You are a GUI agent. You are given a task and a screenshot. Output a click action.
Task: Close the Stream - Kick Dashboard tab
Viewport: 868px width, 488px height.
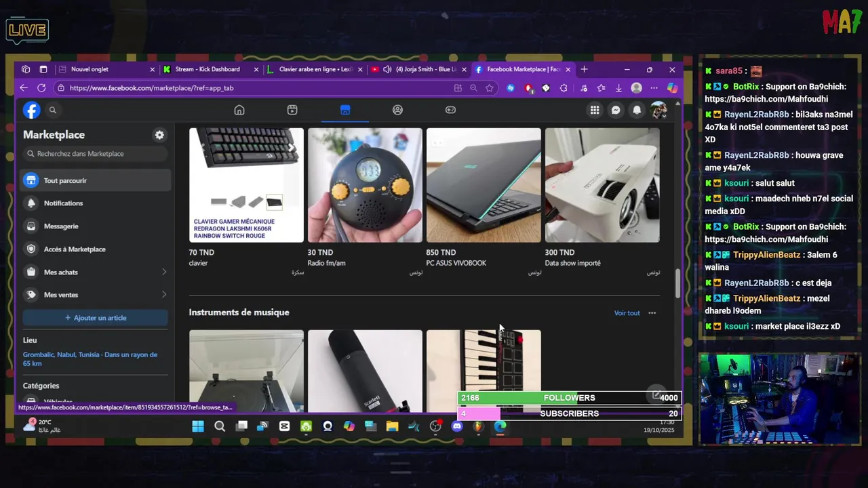tap(256, 69)
